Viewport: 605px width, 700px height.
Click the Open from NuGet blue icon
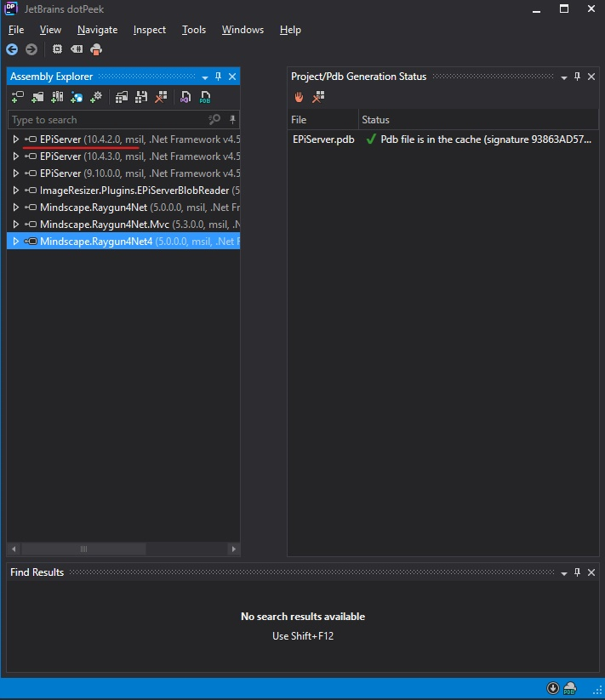(77, 97)
